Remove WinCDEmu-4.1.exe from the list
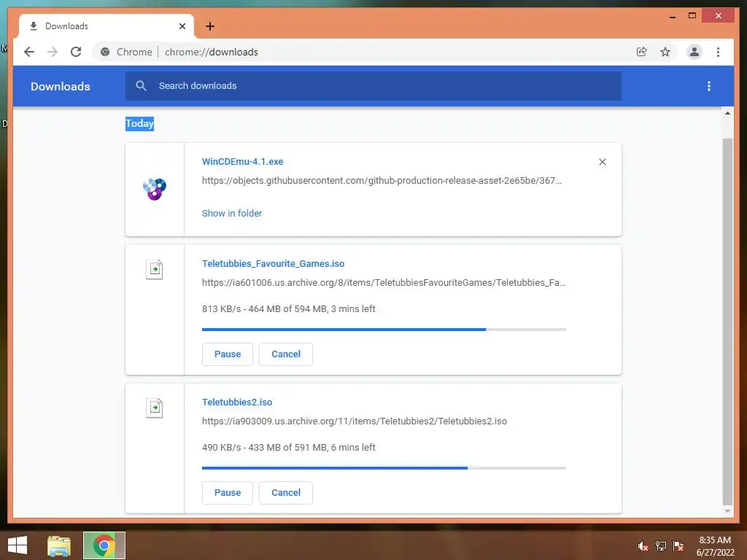747x560 pixels. click(602, 162)
